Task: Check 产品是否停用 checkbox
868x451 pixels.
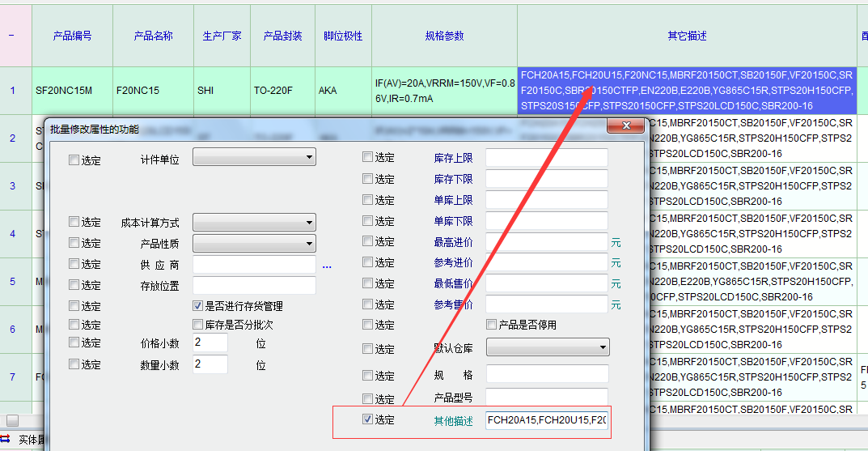Action: [491, 325]
